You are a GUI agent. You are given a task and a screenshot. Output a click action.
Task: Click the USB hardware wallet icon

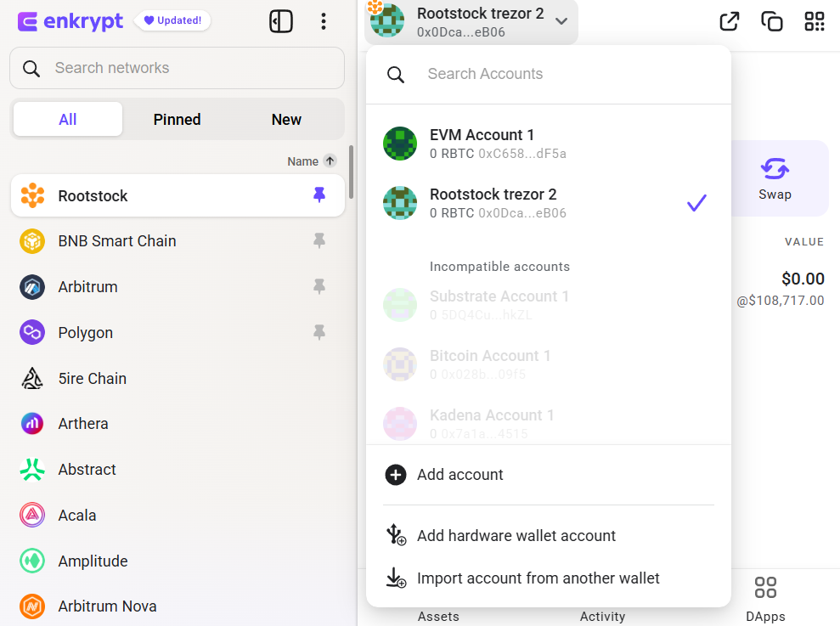click(x=396, y=534)
